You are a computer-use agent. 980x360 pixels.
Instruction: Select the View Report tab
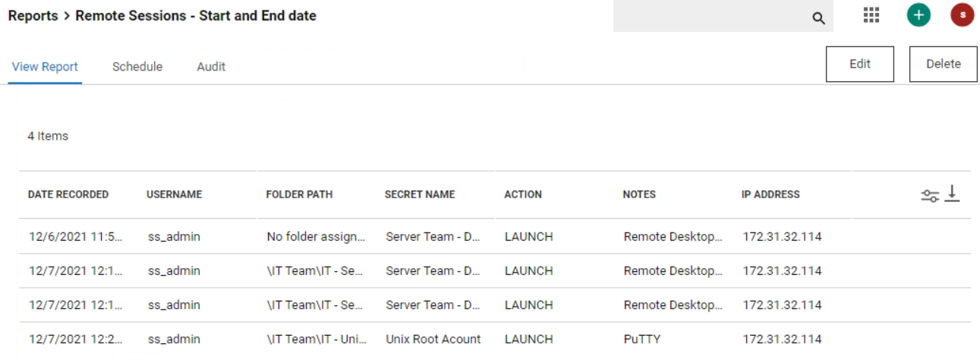point(45,67)
